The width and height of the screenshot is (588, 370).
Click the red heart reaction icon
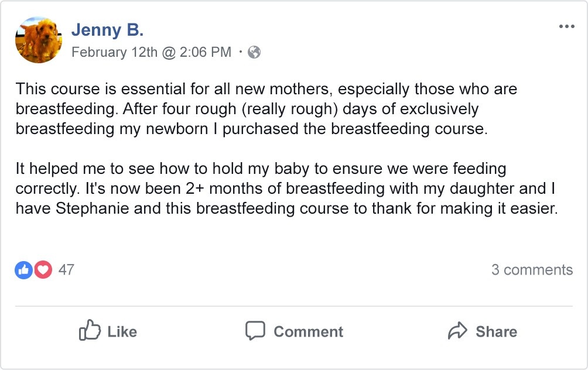tap(43, 270)
